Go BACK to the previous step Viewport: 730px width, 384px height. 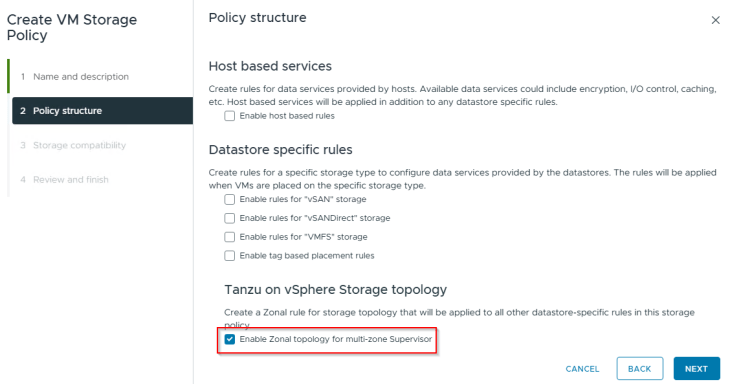pyautogui.click(x=640, y=369)
